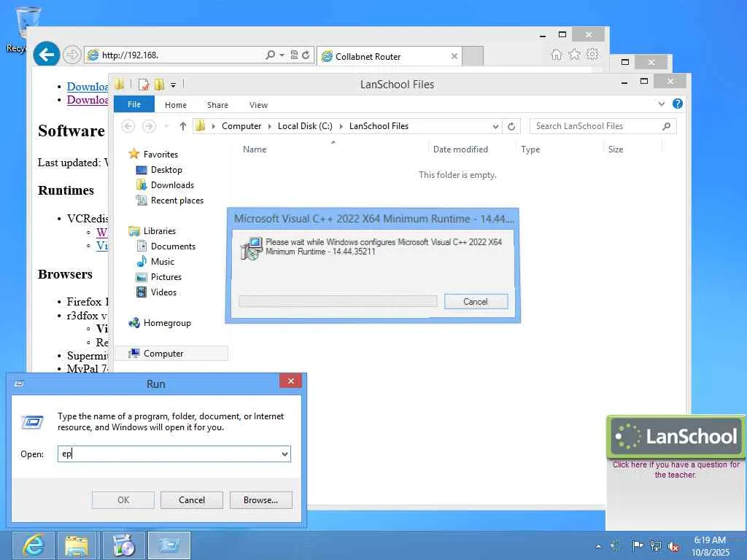
Task: Cancel the Visual C++ runtime installation
Action: 476,301
